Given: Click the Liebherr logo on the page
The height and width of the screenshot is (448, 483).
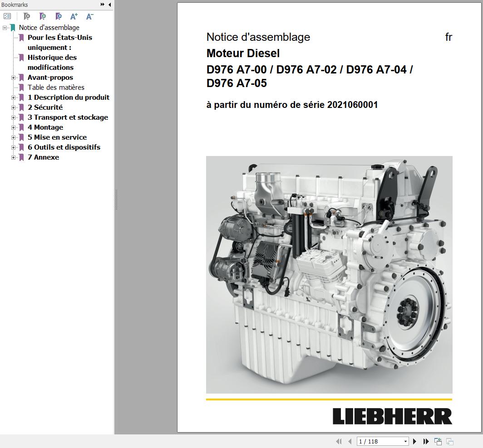Looking at the screenshot, I should point(392,416).
